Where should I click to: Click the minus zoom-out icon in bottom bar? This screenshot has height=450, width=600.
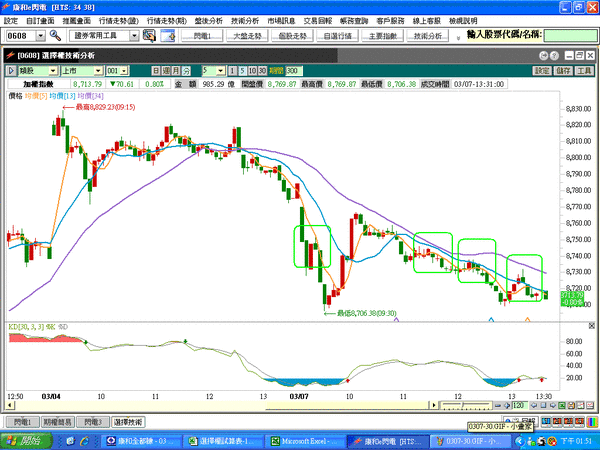[x=498, y=406]
